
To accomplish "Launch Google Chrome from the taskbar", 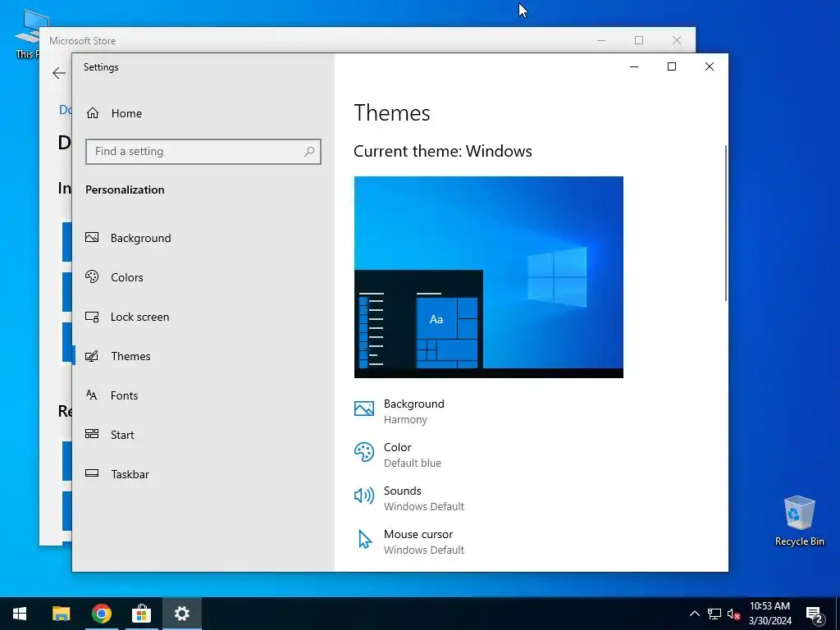I will coord(101,614).
